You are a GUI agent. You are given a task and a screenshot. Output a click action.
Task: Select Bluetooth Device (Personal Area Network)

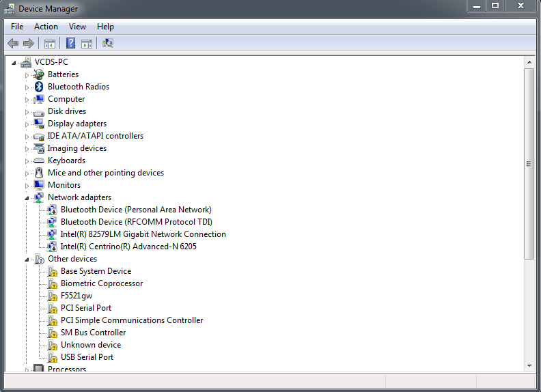coord(136,210)
